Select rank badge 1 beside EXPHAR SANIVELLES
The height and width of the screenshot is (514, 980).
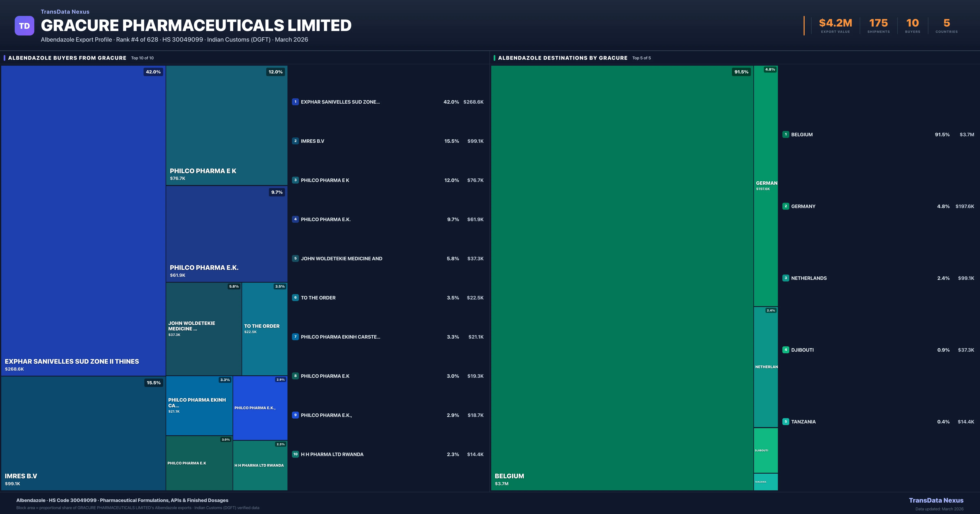296,102
